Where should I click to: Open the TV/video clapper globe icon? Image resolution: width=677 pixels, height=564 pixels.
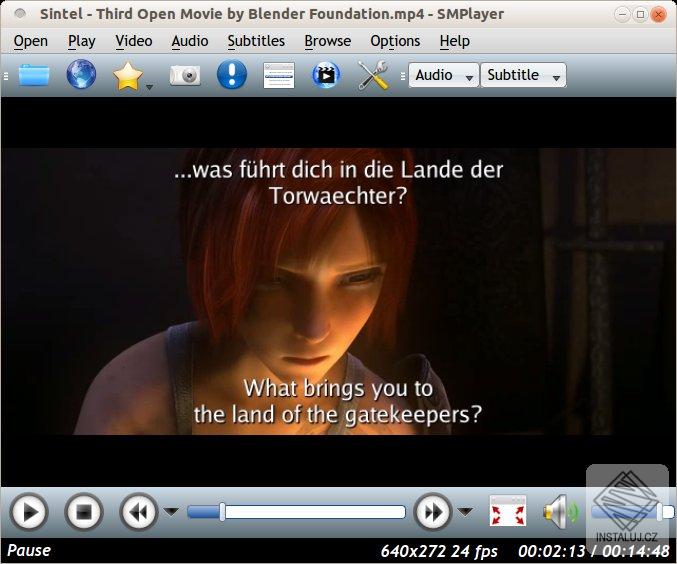click(326, 75)
